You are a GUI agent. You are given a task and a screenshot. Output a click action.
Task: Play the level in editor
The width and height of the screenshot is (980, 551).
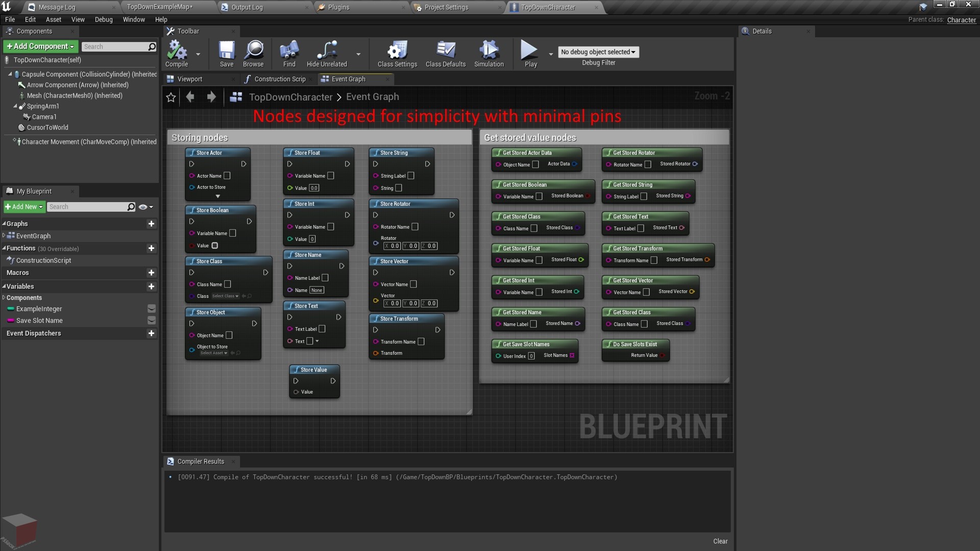pos(530,53)
